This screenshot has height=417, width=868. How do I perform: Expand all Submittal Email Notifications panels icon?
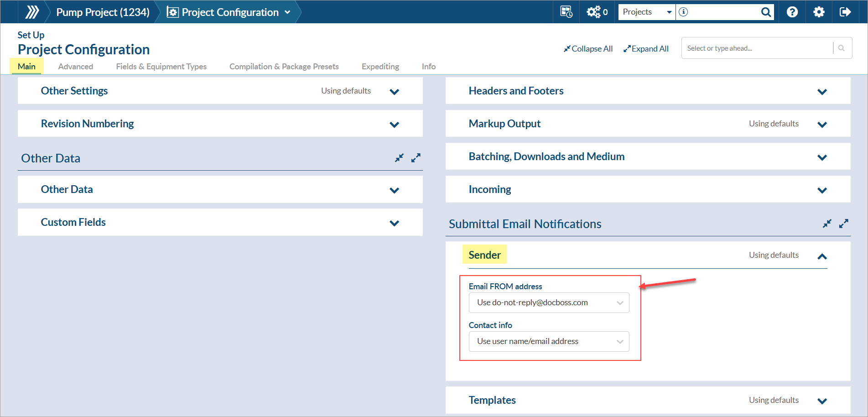[844, 224]
